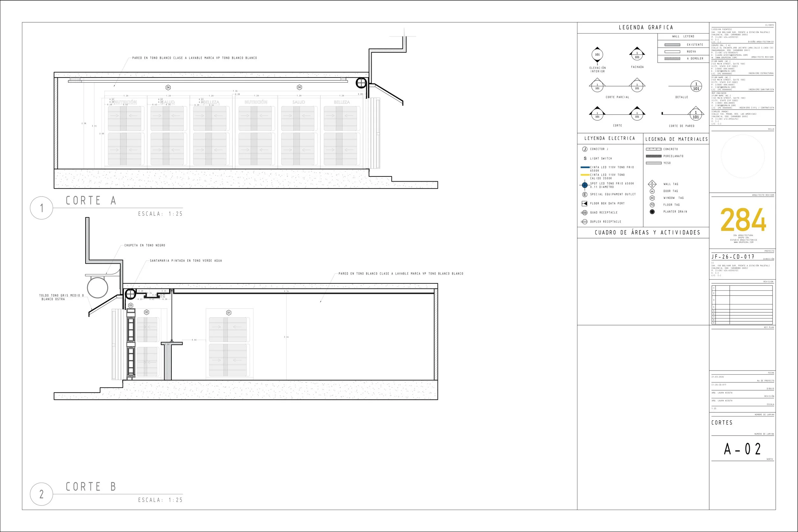The image size is (798, 532).
Task: Click the Special Equipment Outlet E icon
Action: coord(584,194)
